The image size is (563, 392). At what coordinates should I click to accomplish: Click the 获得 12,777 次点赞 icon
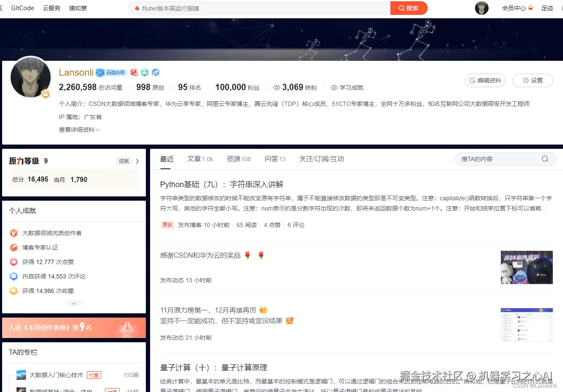point(14,262)
